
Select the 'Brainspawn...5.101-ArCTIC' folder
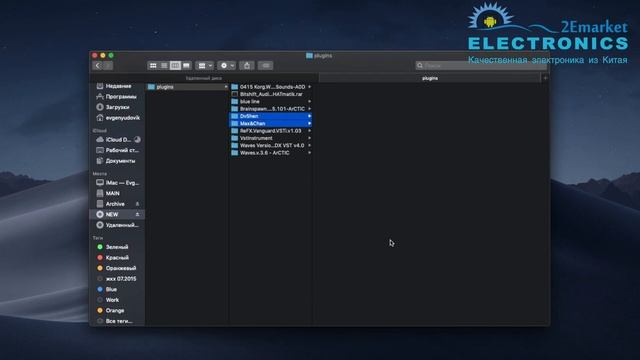point(271,109)
